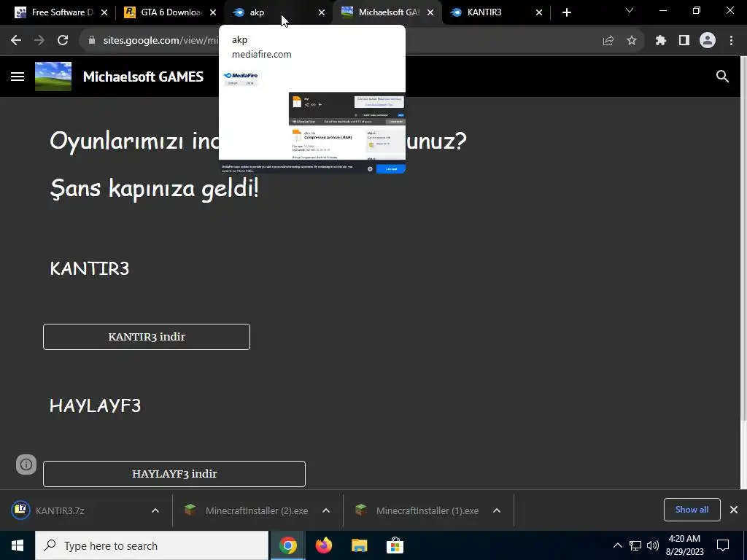Viewport: 747px width, 560px height.
Task: Open the site search magnifier
Action: [x=722, y=76]
